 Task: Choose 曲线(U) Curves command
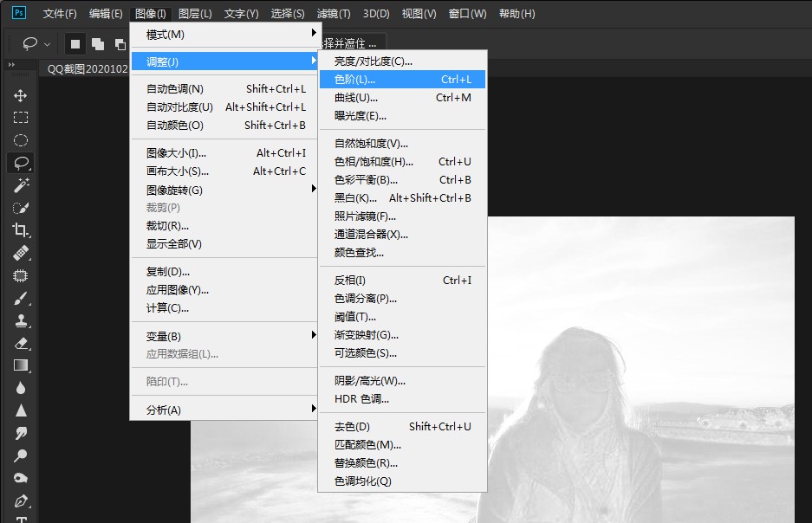point(402,97)
